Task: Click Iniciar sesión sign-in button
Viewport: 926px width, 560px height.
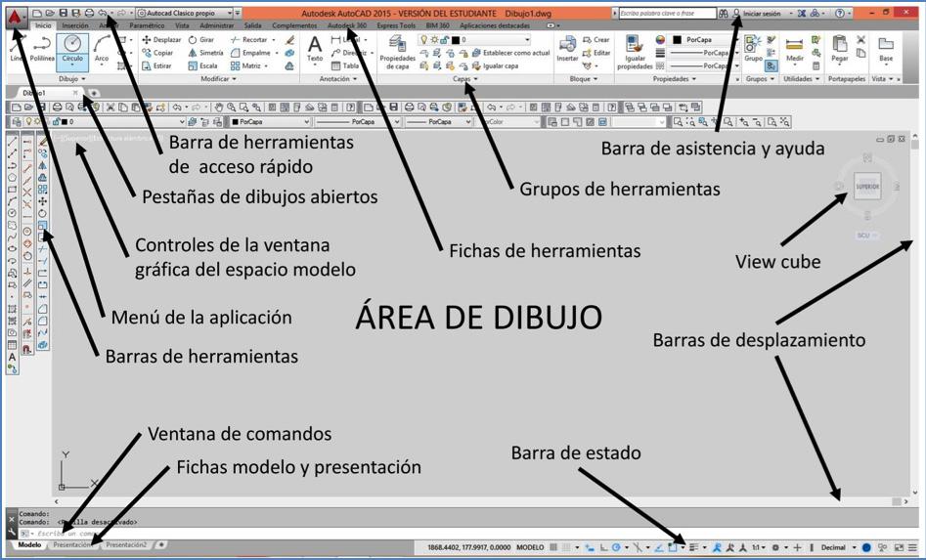Action: (762, 13)
